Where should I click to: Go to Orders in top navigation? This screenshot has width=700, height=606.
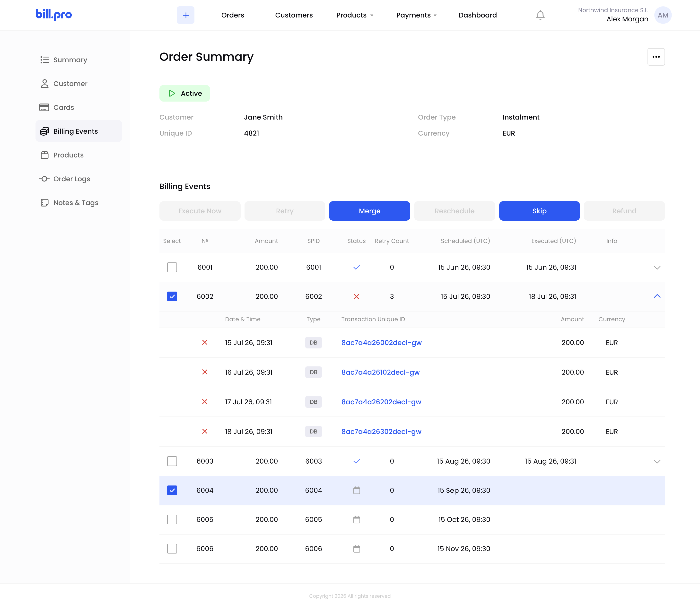point(233,15)
